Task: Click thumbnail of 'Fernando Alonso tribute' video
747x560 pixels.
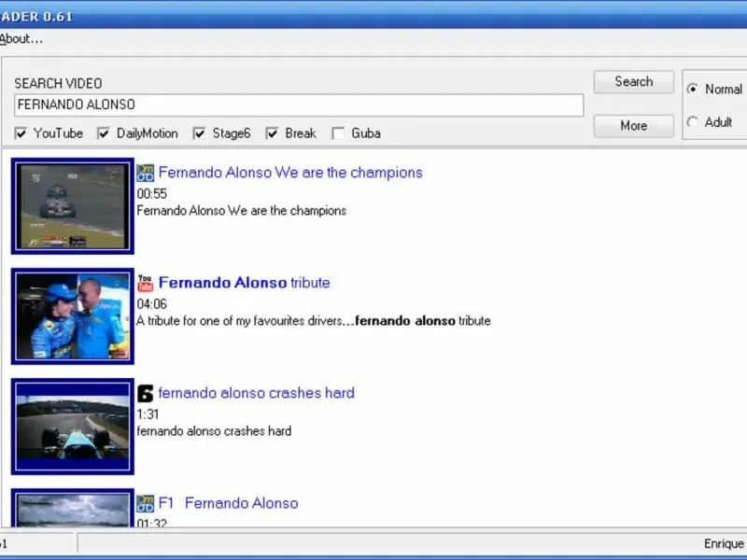Action: 73,316
